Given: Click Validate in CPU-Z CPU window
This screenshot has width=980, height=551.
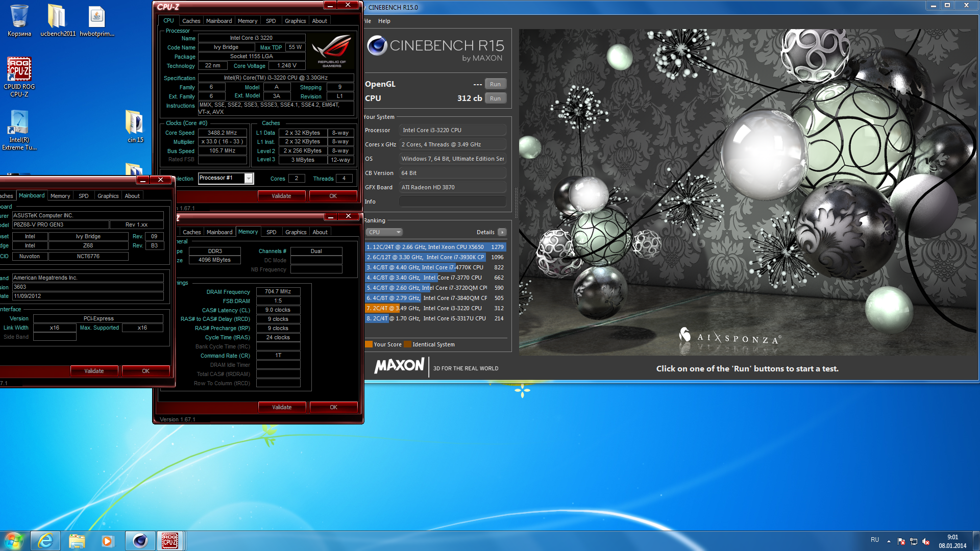Looking at the screenshot, I should [281, 196].
